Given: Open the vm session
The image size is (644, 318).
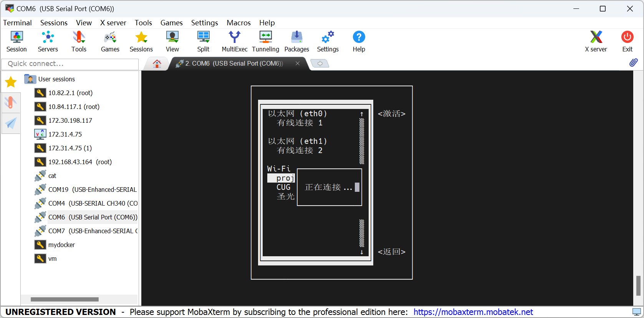Looking at the screenshot, I should [46, 259].
